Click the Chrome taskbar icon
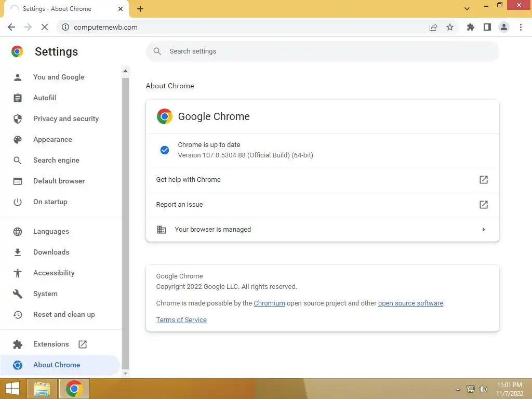Viewport: 532px width, 399px height. [74, 389]
